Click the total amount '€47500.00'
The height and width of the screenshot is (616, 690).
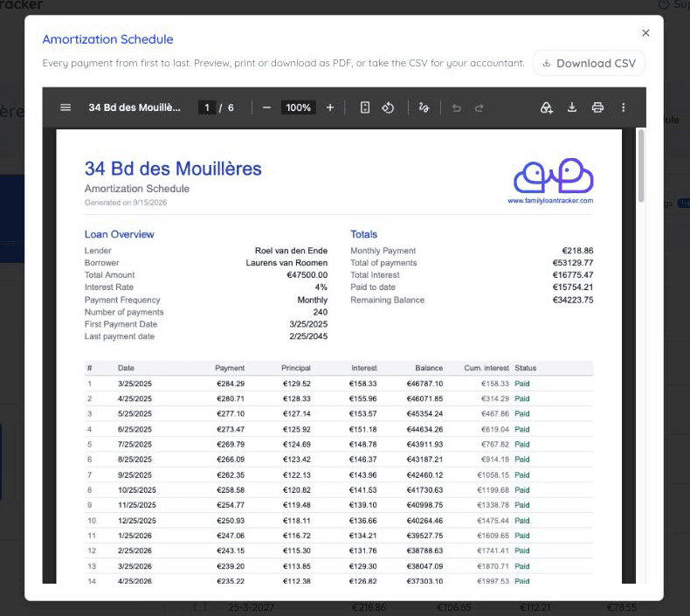click(307, 274)
